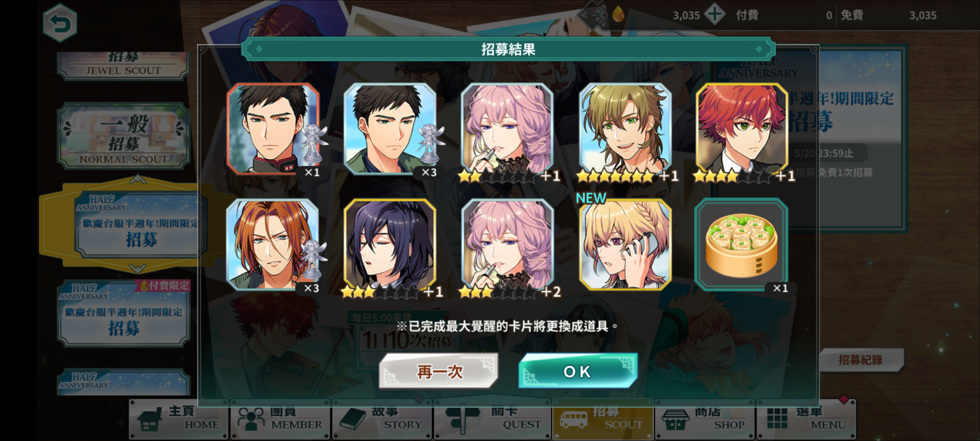Screen dimensions: 980x441
Task: Open the STORY book icon tab
Action: 382,419
